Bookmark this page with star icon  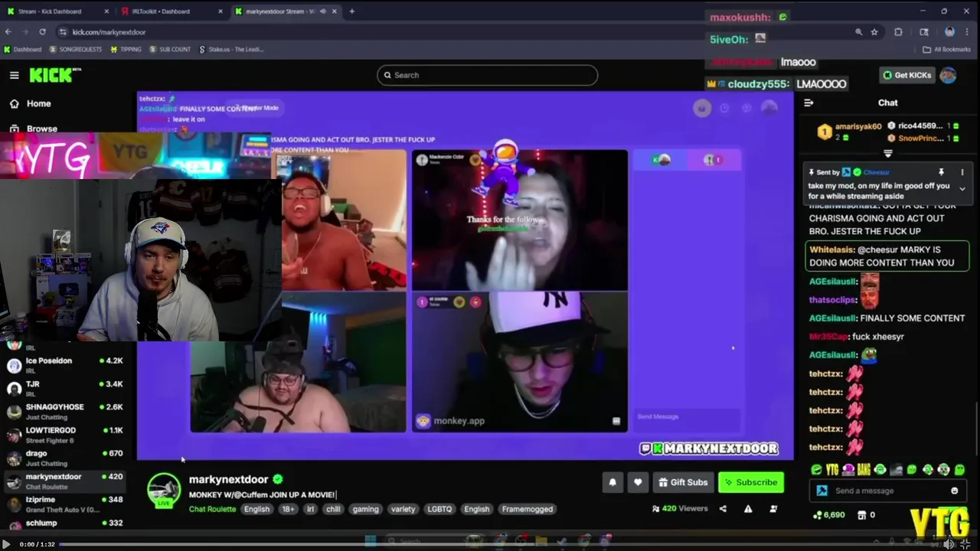(874, 32)
